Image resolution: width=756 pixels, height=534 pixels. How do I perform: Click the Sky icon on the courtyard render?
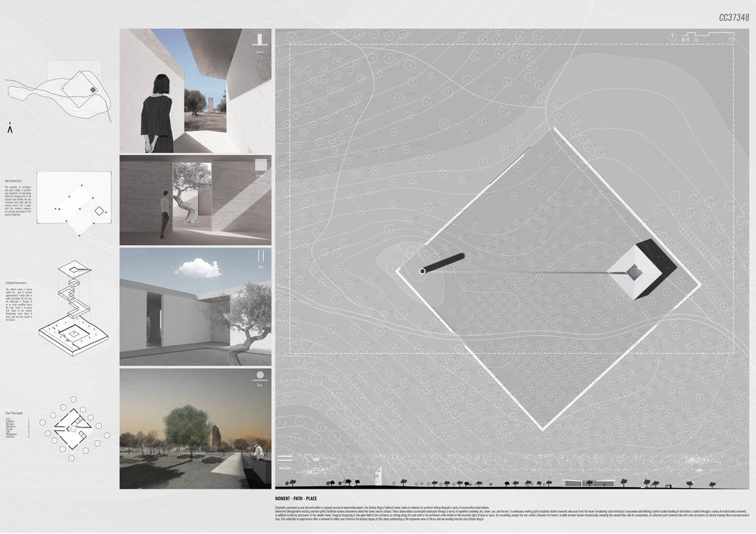point(260,257)
